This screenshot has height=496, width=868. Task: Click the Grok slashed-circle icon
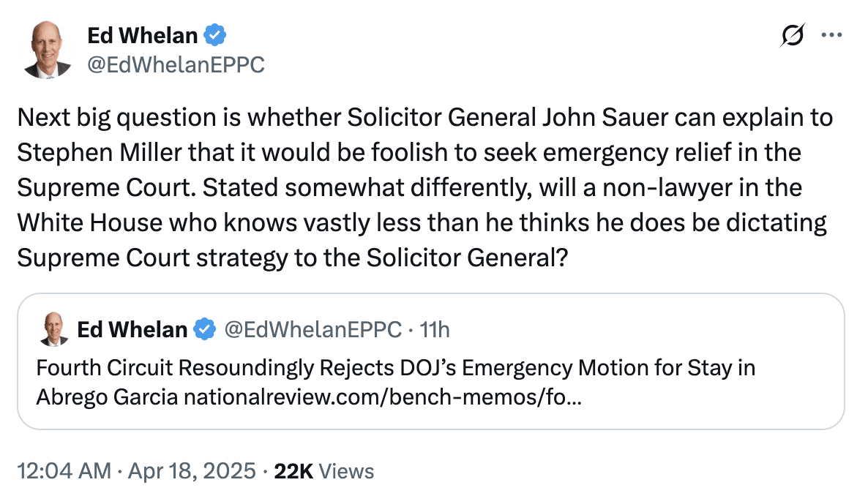(x=792, y=35)
